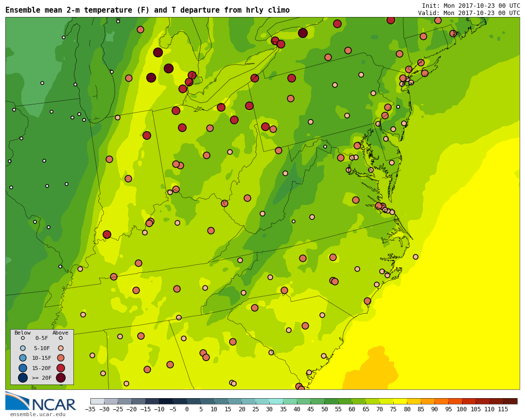Pick the cyan colorbar swatch between 30 and 35
This screenshot has width=525, height=420.
[276, 401]
